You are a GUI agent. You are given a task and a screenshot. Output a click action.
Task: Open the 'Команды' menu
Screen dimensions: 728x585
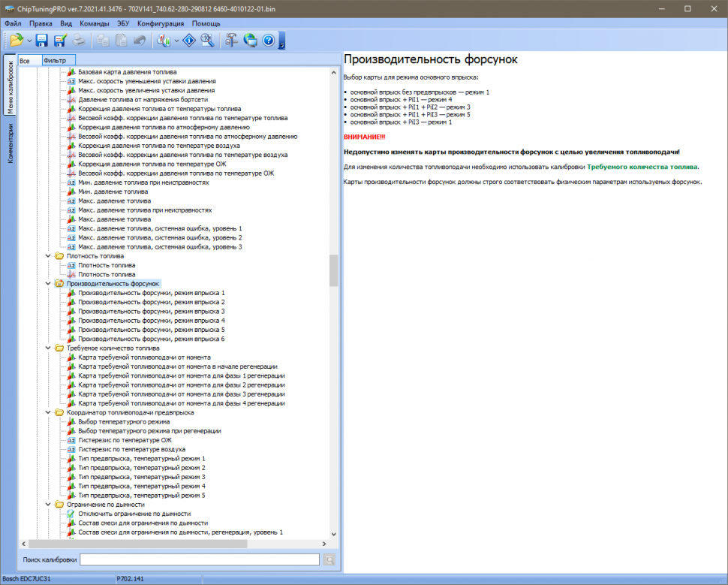click(94, 24)
